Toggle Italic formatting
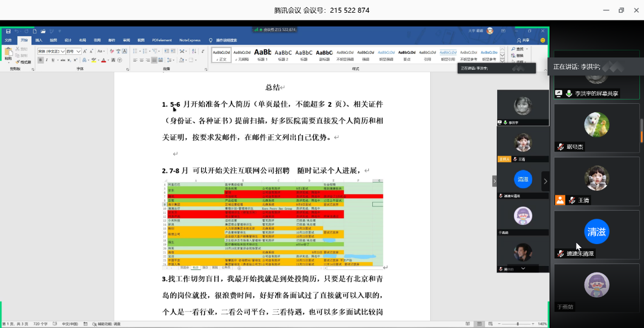 [x=47, y=60]
